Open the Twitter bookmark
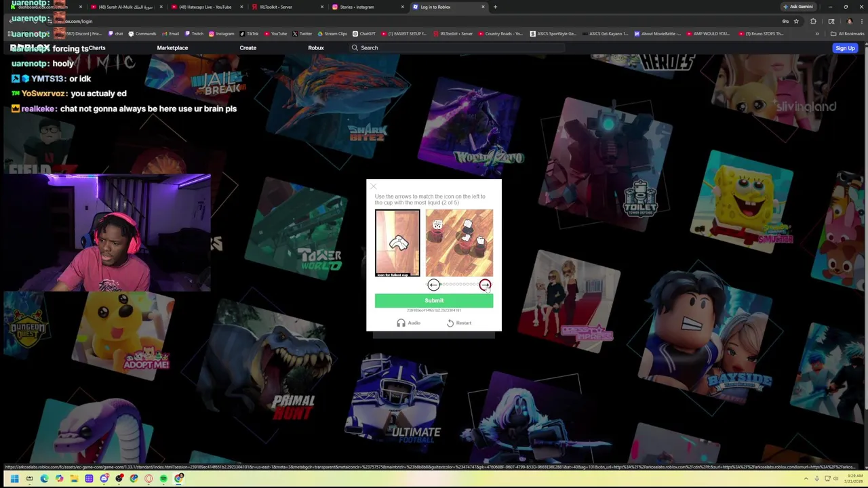Screen dimensions: 868x488 tap(302, 33)
